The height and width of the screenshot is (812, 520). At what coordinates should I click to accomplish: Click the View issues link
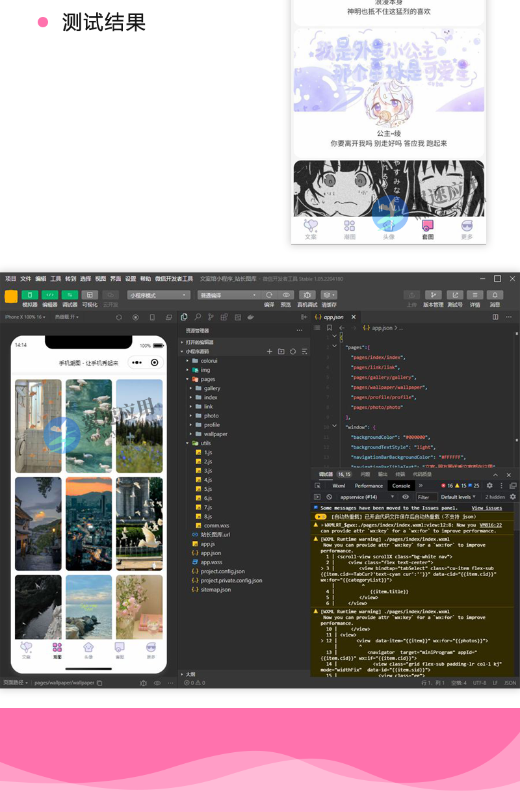[486, 508]
